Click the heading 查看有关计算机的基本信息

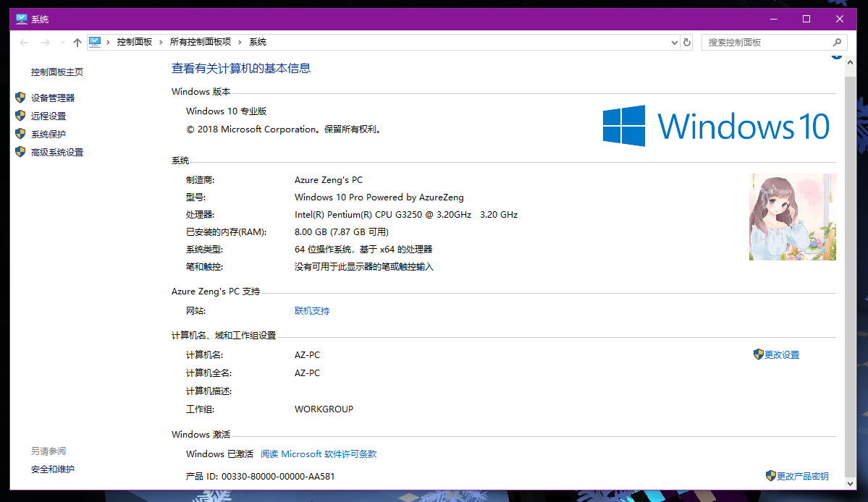coord(241,68)
